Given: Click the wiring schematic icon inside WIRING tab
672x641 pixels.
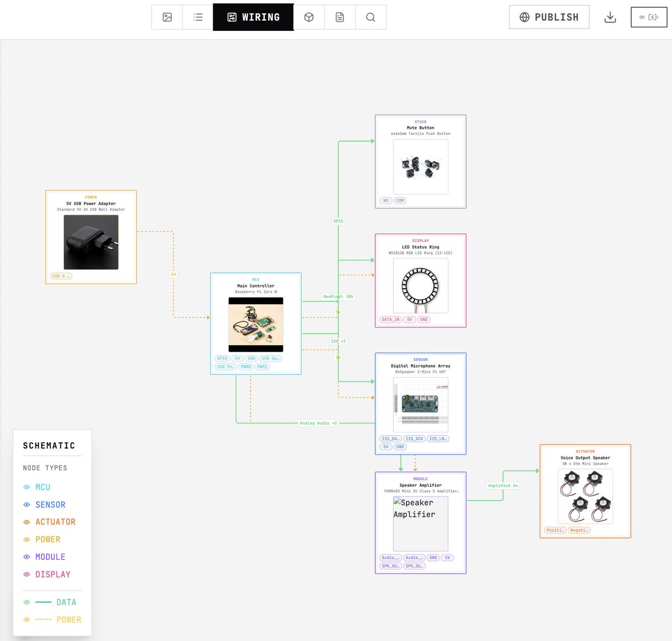Looking at the screenshot, I should [x=231, y=17].
